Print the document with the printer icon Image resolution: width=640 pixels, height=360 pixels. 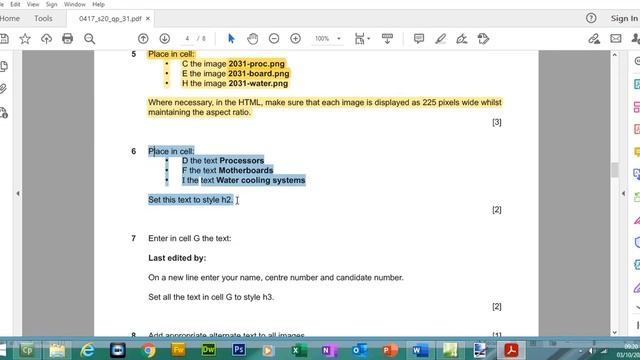coord(67,39)
